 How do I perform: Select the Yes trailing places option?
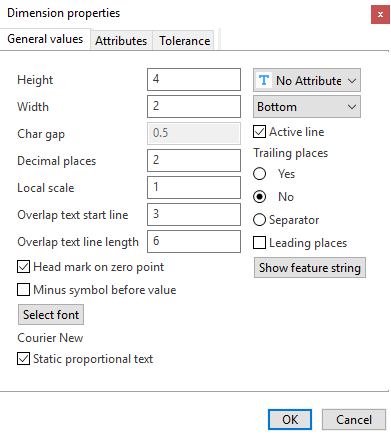259,174
